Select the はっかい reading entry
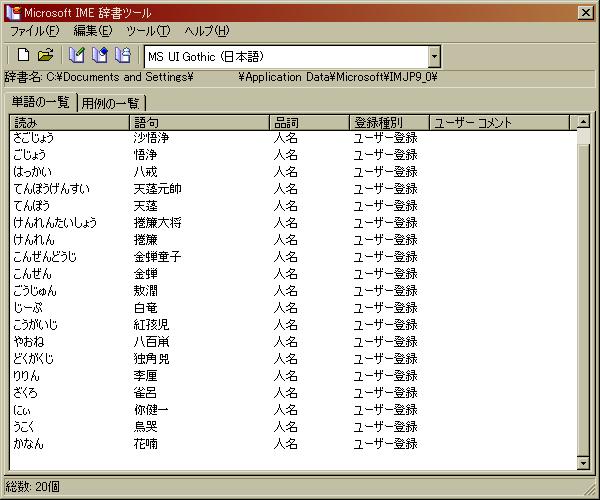600x500 pixels. click(33, 172)
